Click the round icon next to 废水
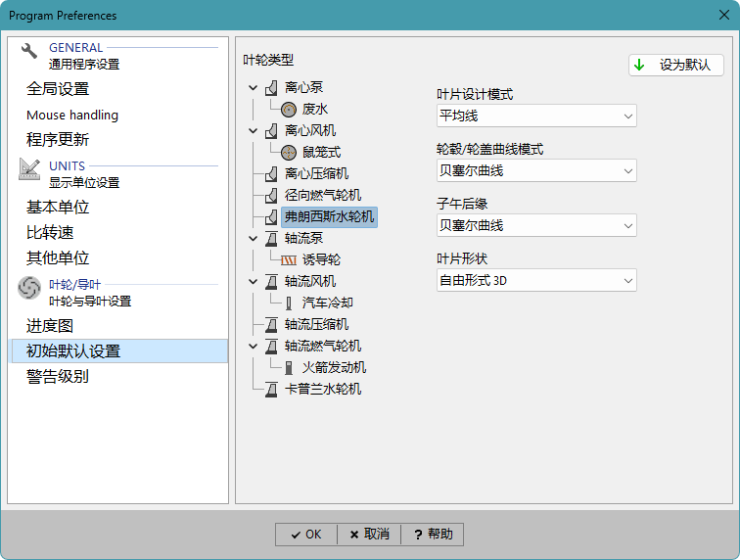Viewport: 740px width, 560px height. pyautogui.click(x=289, y=110)
